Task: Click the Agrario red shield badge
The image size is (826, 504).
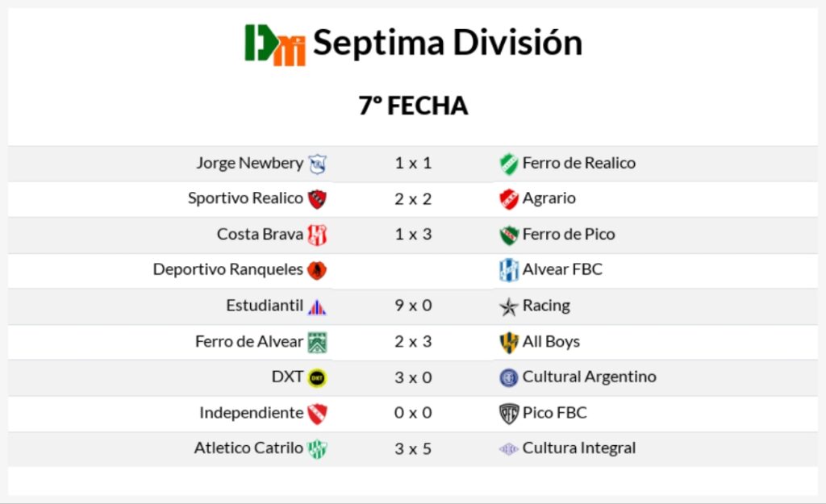Action: coord(509,199)
